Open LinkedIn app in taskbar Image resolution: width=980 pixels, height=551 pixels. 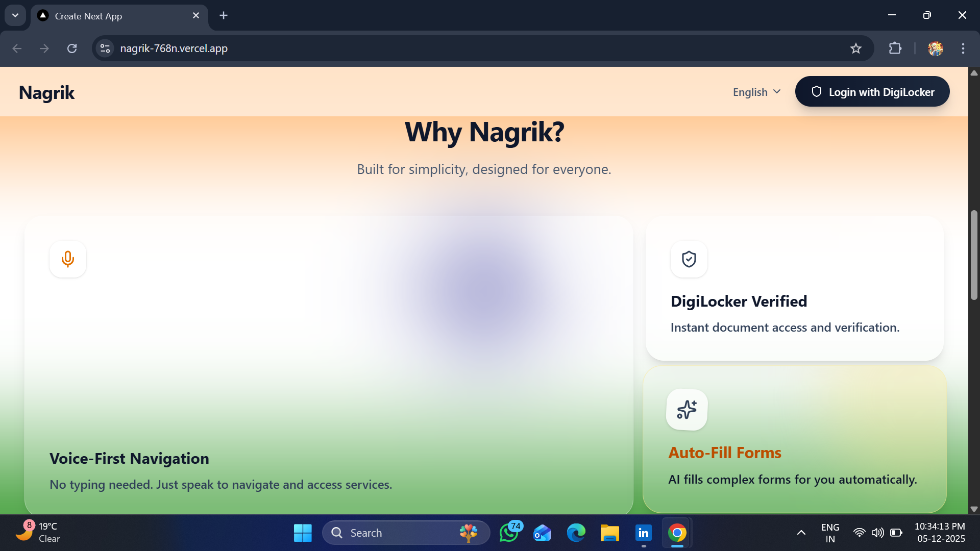tap(643, 533)
